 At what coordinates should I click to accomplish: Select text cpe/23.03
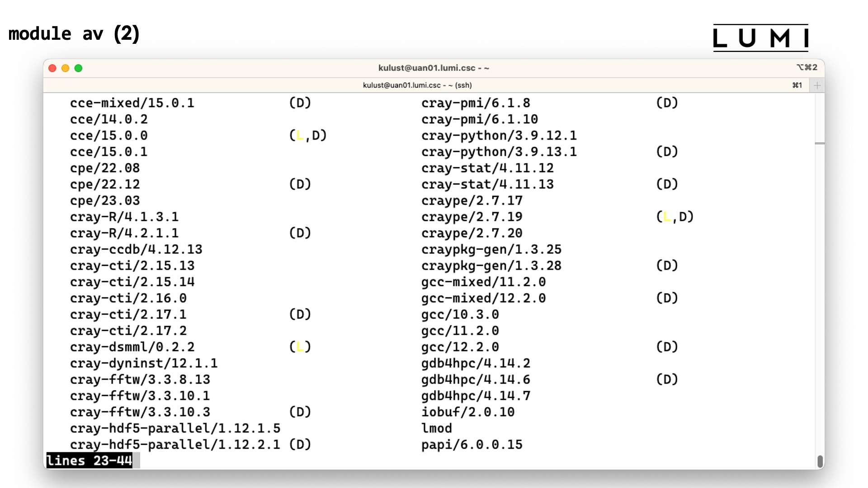pos(105,201)
